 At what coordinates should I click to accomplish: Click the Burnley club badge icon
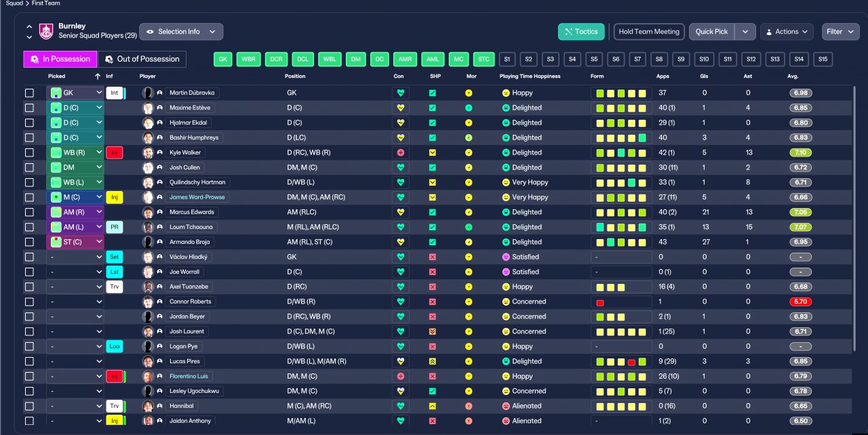46,30
